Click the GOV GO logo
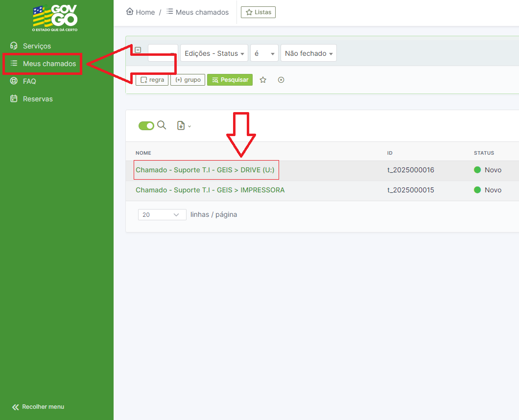The height and width of the screenshot is (420, 519). coord(55,19)
